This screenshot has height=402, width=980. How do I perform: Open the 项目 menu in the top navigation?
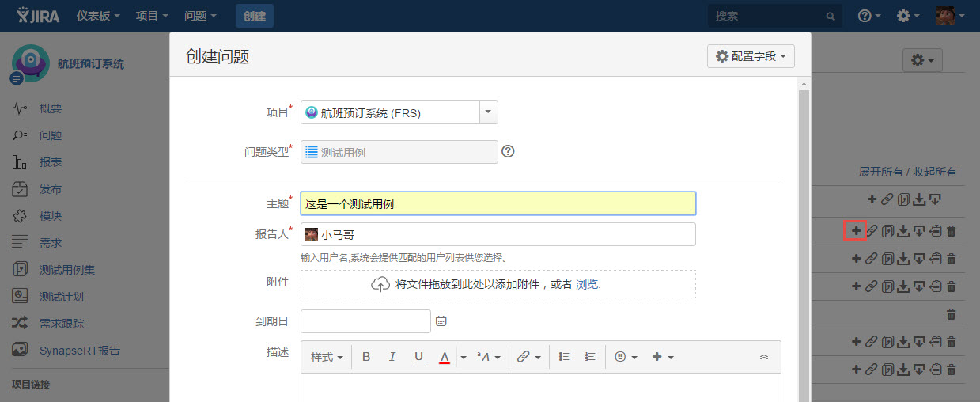(x=152, y=16)
